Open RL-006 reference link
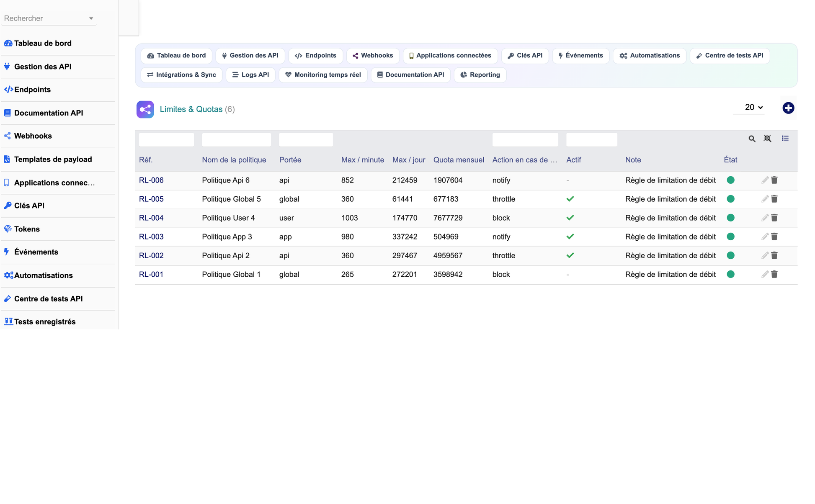Viewport: 815px width, 504px height. (x=151, y=180)
